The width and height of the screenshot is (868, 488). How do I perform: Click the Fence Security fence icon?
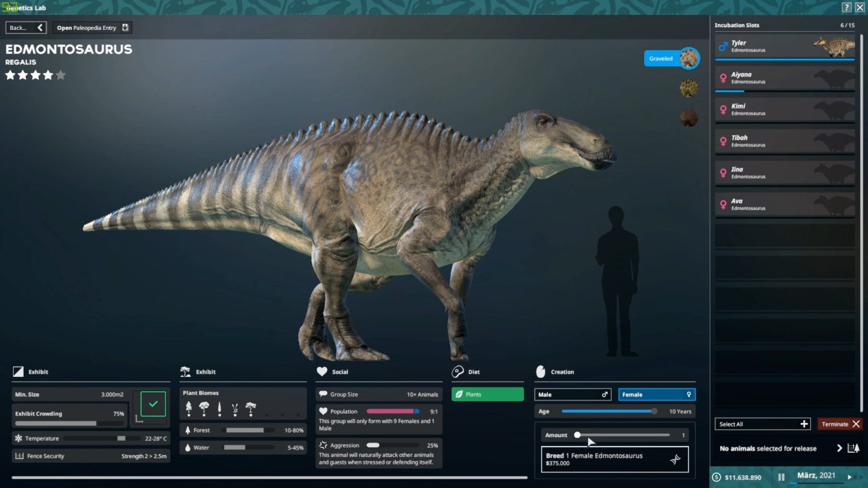click(x=19, y=456)
